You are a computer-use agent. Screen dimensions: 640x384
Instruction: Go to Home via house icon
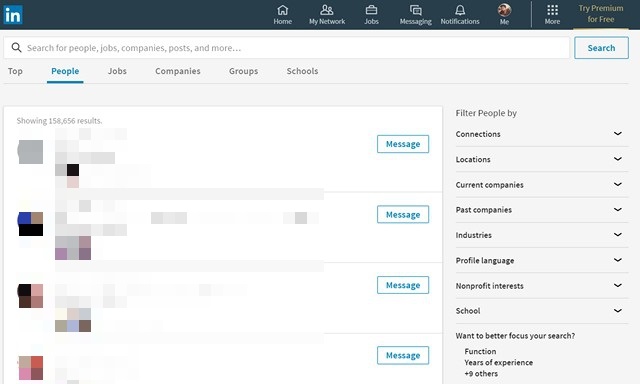coord(282,10)
